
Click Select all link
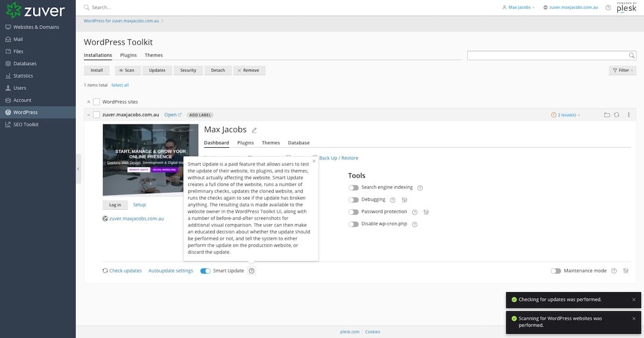(120, 85)
